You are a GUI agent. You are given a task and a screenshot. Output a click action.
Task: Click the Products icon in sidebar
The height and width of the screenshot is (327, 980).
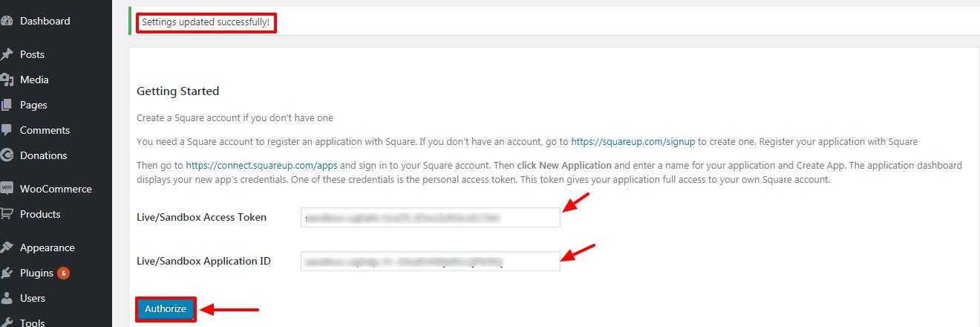pos(7,214)
